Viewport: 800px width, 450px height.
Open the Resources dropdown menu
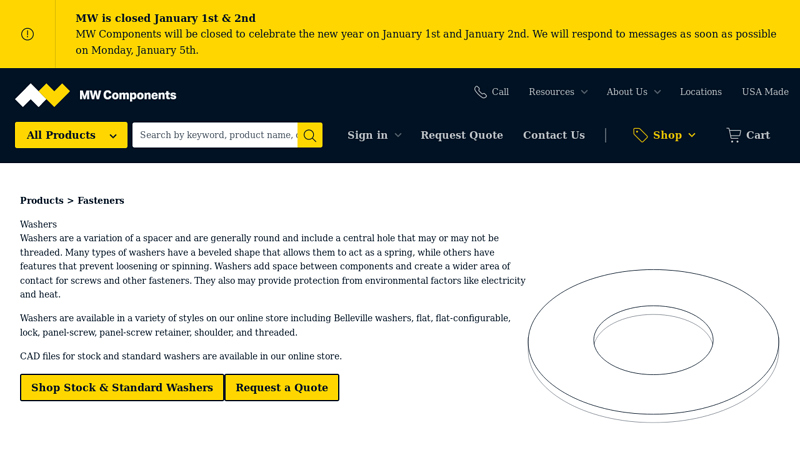tap(558, 92)
